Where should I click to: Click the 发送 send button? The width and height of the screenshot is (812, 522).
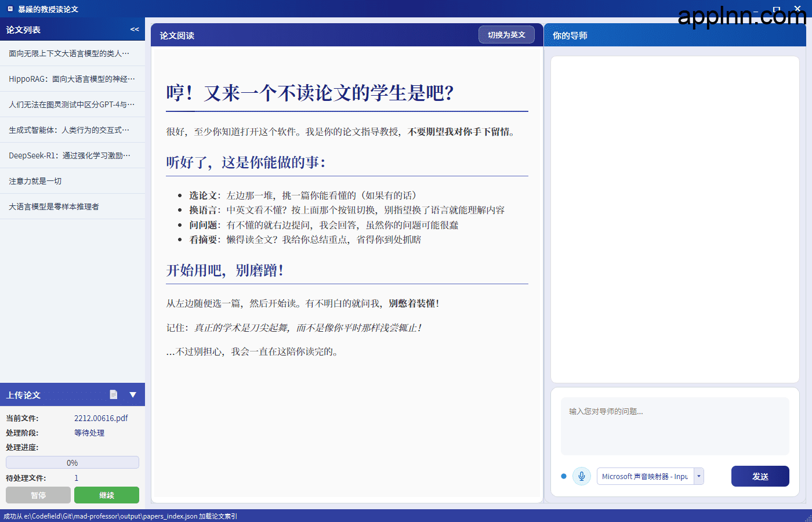point(760,476)
